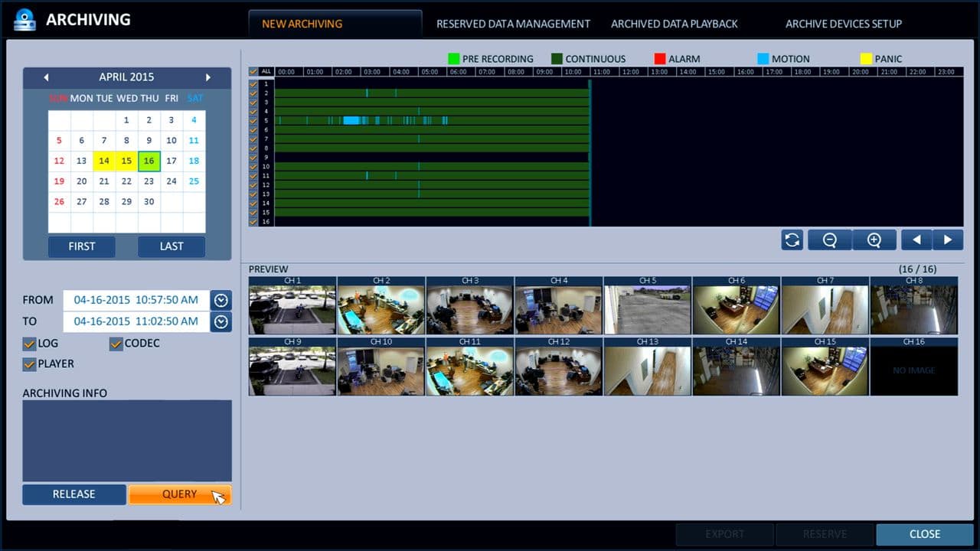Zoom out the timeline with the minus magnifier
This screenshot has height=551, width=980.
click(829, 240)
